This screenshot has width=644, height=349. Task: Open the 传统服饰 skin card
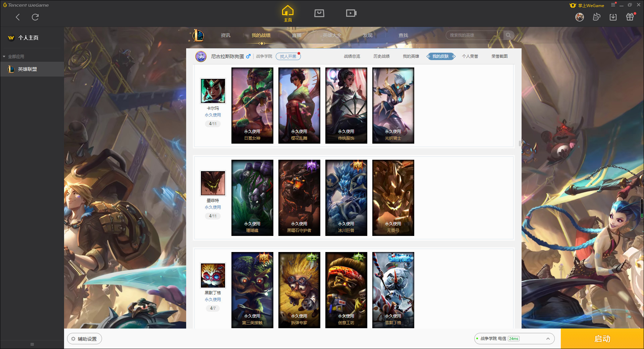point(346,105)
